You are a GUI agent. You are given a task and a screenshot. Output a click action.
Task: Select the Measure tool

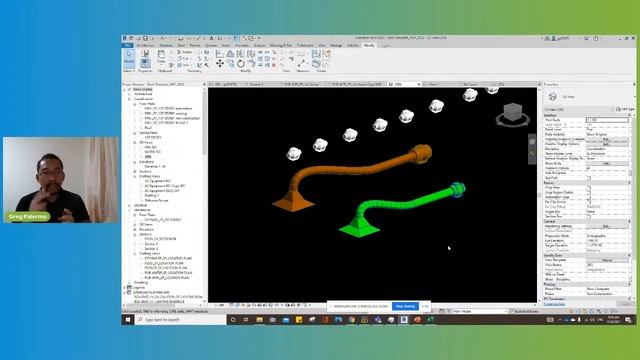point(302,63)
